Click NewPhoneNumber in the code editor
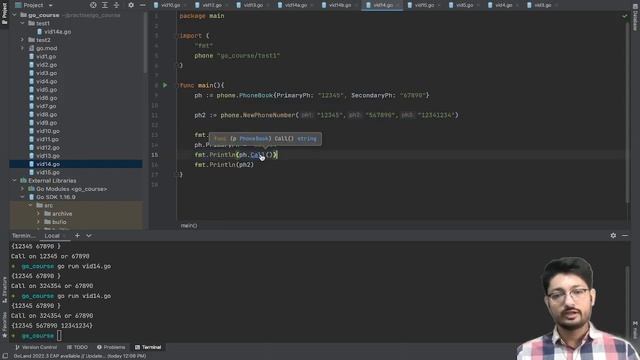Image resolution: width=640 pixels, height=360 pixels. click(x=269, y=115)
